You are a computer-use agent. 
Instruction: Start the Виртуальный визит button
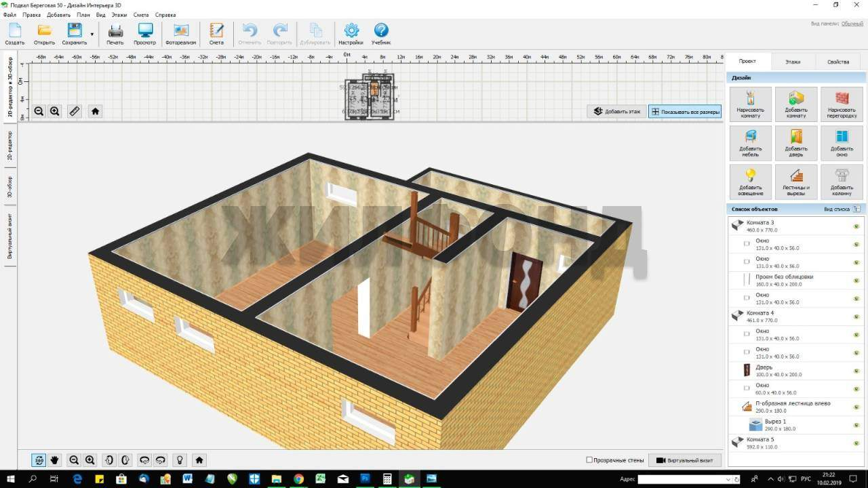[685, 460]
